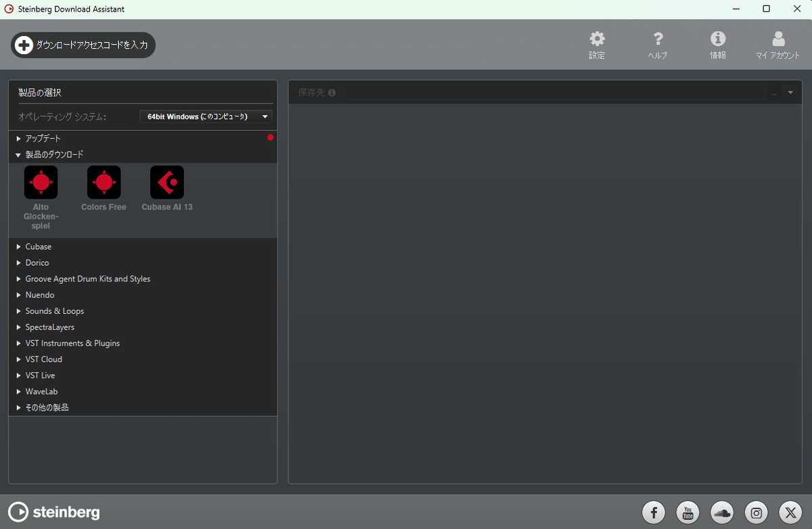Maximize the Steinberg Download Assistant window
Screen dimensions: 812x529
pyautogui.click(x=767, y=9)
